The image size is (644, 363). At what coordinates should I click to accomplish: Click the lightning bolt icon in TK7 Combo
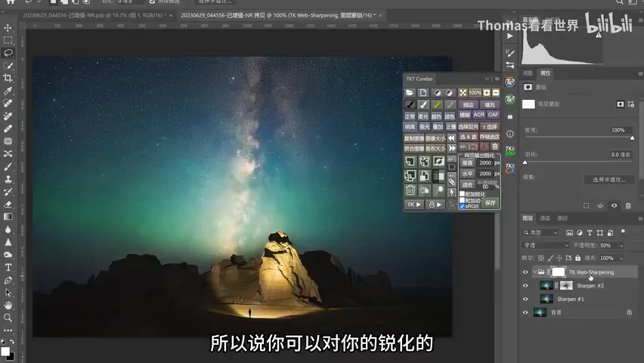point(452,192)
